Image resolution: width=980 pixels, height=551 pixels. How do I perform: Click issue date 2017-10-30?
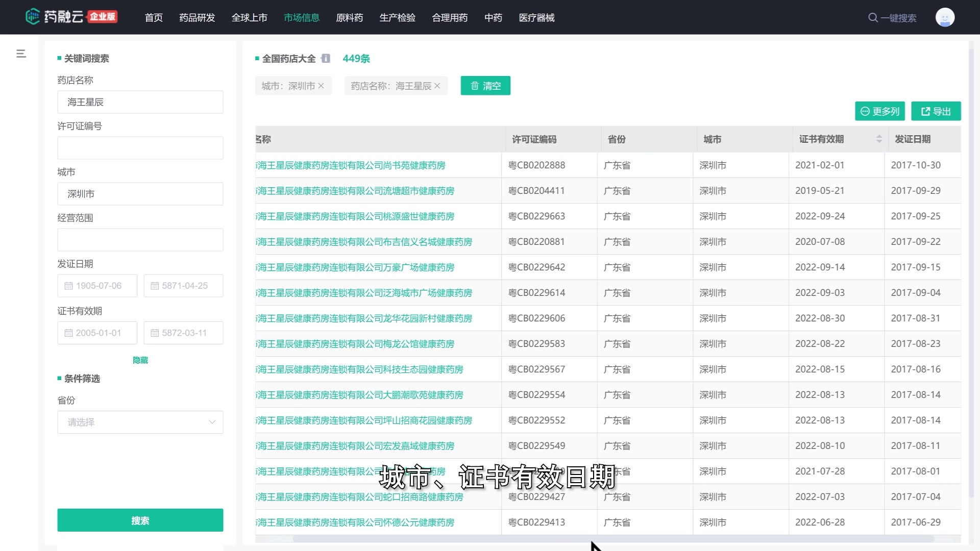[916, 165]
